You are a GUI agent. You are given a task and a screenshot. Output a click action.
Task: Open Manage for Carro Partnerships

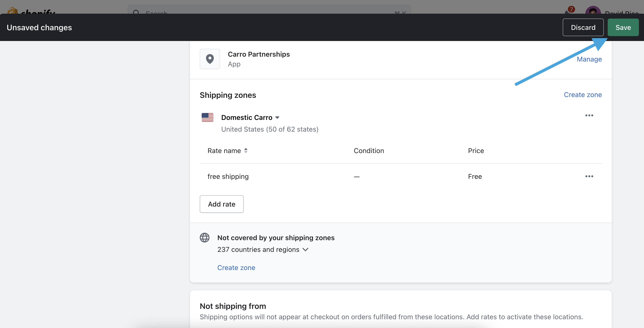[x=589, y=59]
